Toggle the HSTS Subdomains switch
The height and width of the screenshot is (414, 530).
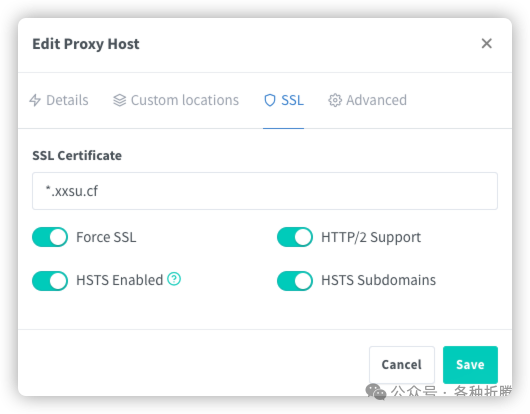click(295, 281)
